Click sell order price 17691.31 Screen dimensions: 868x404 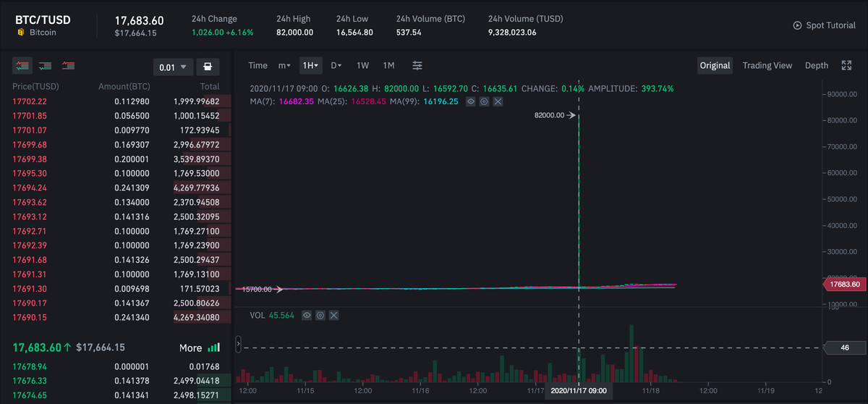click(x=30, y=274)
